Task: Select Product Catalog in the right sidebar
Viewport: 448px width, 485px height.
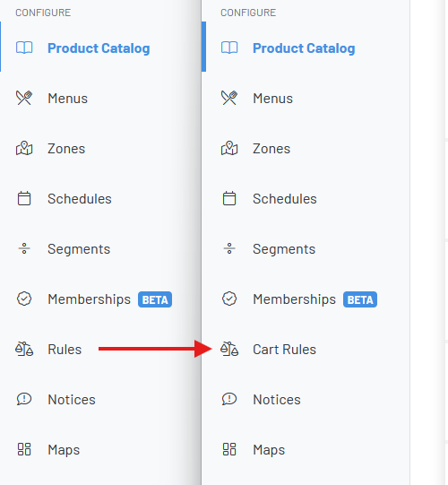Action: click(x=304, y=48)
